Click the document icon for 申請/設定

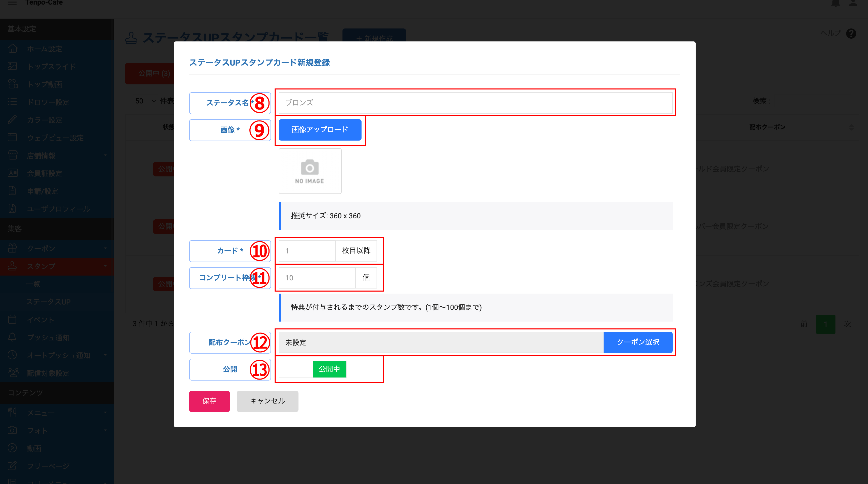tap(12, 191)
